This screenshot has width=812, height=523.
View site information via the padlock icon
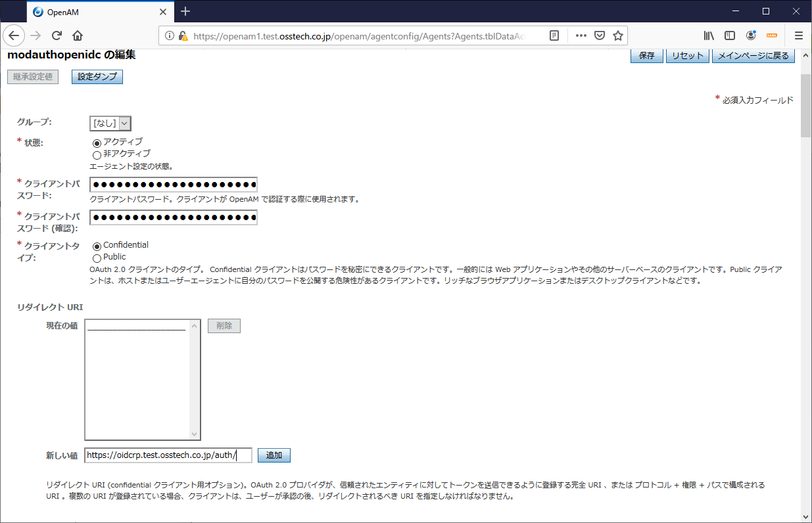point(182,35)
